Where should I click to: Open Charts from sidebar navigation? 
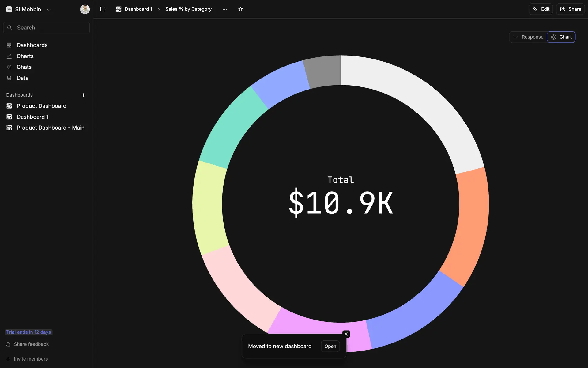coord(25,56)
